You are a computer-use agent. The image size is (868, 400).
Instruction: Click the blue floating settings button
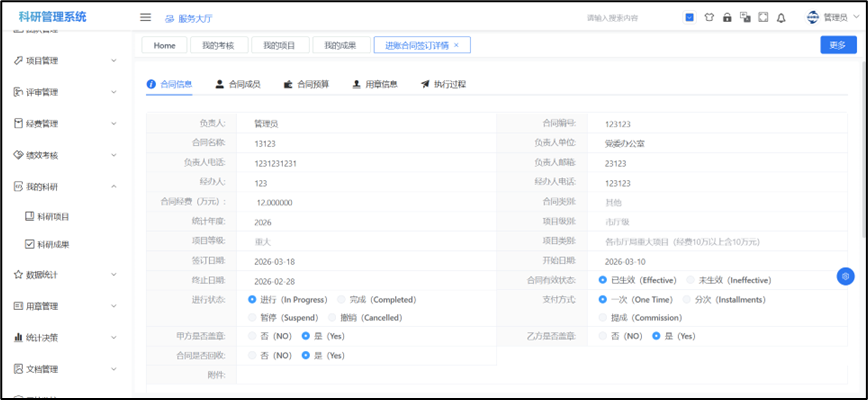tap(845, 276)
